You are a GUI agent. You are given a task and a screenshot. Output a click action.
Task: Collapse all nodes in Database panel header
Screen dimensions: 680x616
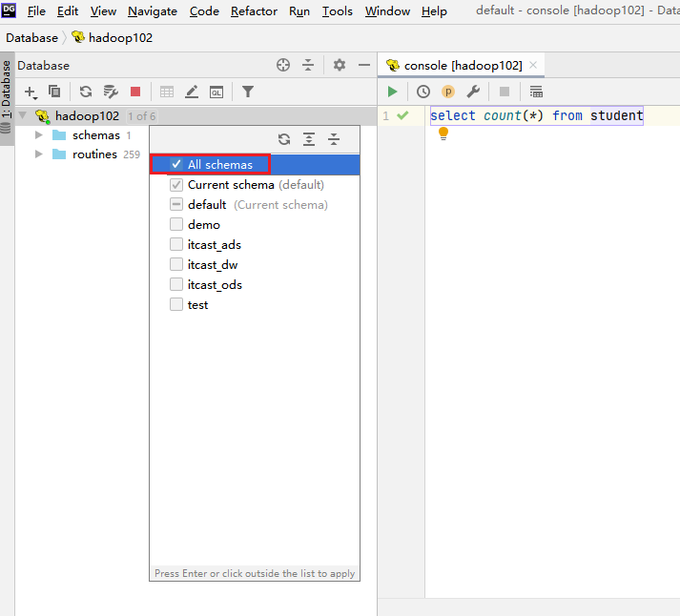click(308, 65)
